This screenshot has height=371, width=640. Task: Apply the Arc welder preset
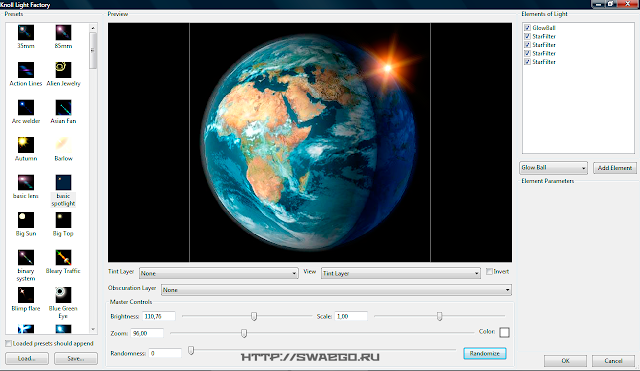click(26, 107)
